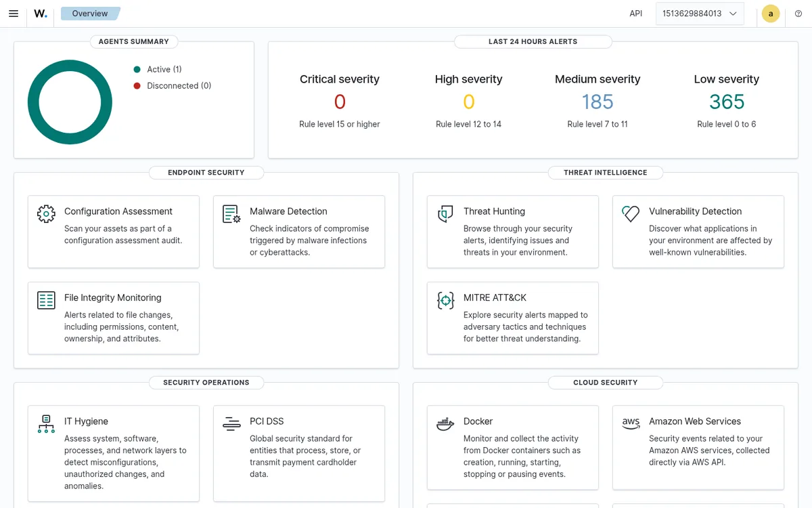
Task: Select the MITRE ATT&CK icon
Action: [x=445, y=300]
